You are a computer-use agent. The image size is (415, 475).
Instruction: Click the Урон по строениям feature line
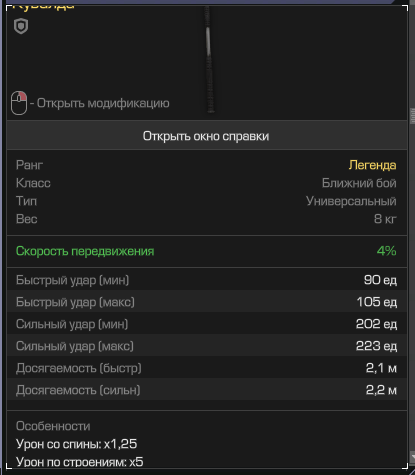point(80,462)
